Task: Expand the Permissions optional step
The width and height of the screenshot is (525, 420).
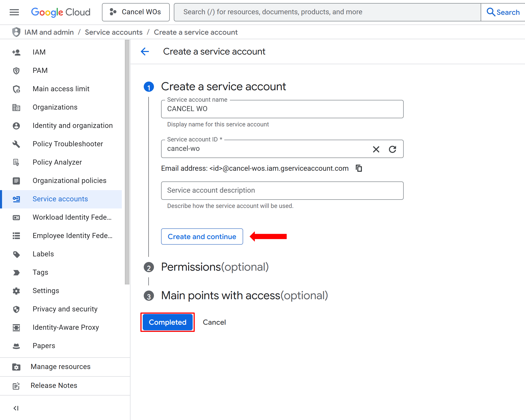Action: [215, 267]
